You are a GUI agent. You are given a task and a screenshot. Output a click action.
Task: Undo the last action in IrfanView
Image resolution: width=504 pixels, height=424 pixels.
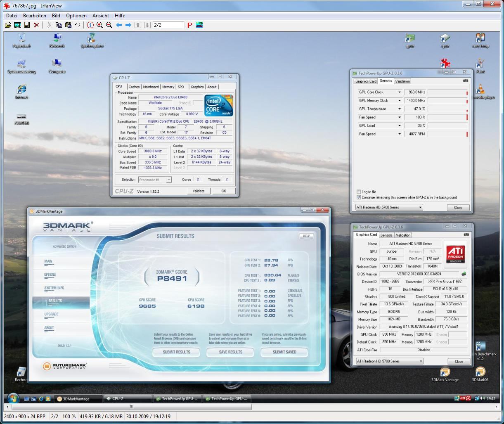pyautogui.click(x=77, y=25)
